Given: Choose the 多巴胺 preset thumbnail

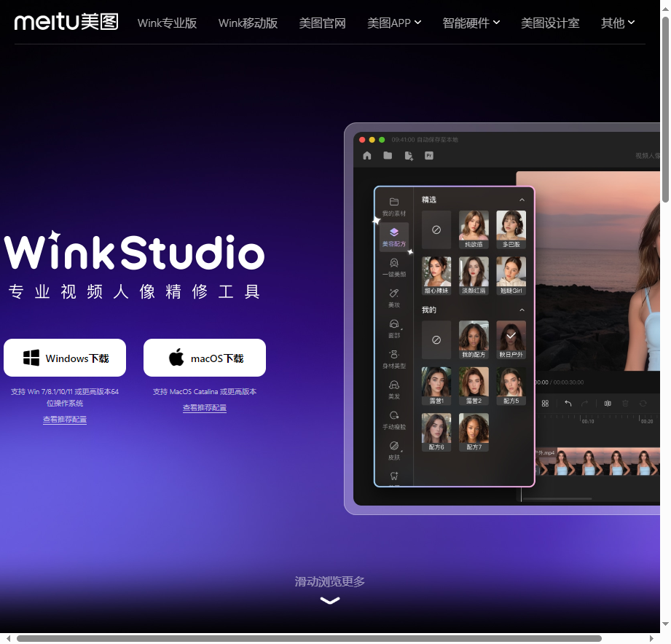Looking at the screenshot, I should 511,229.
